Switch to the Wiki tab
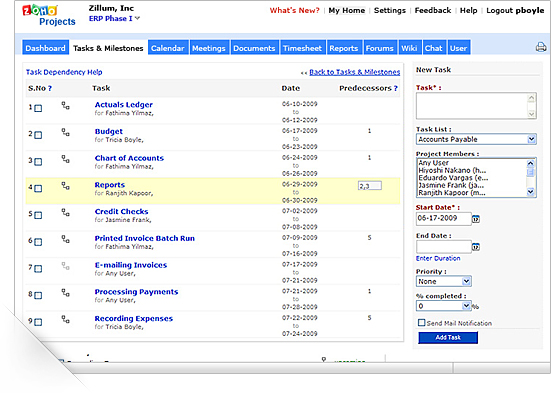Screen dimensions: 551x393 pos(409,48)
